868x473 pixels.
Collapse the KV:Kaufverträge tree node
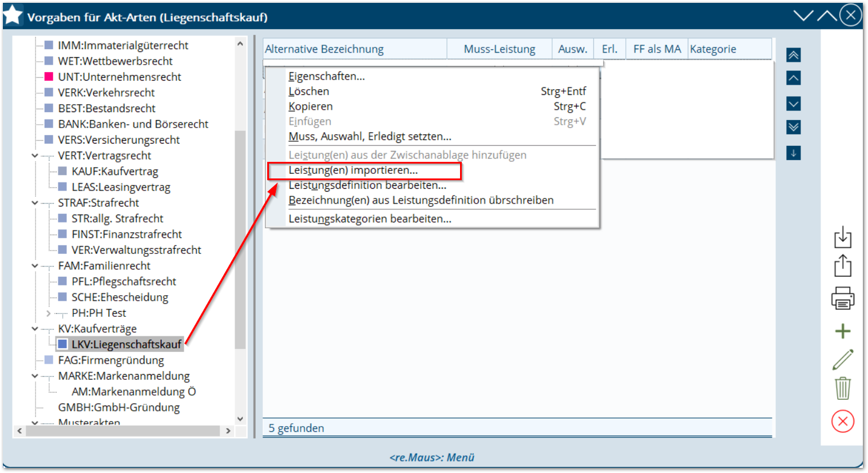click(35, 329)
